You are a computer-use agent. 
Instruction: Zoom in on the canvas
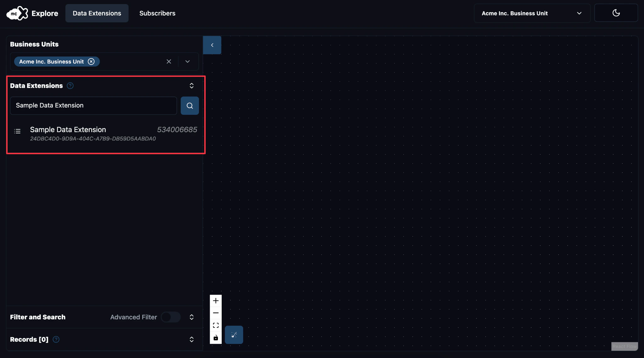[216, 301]
